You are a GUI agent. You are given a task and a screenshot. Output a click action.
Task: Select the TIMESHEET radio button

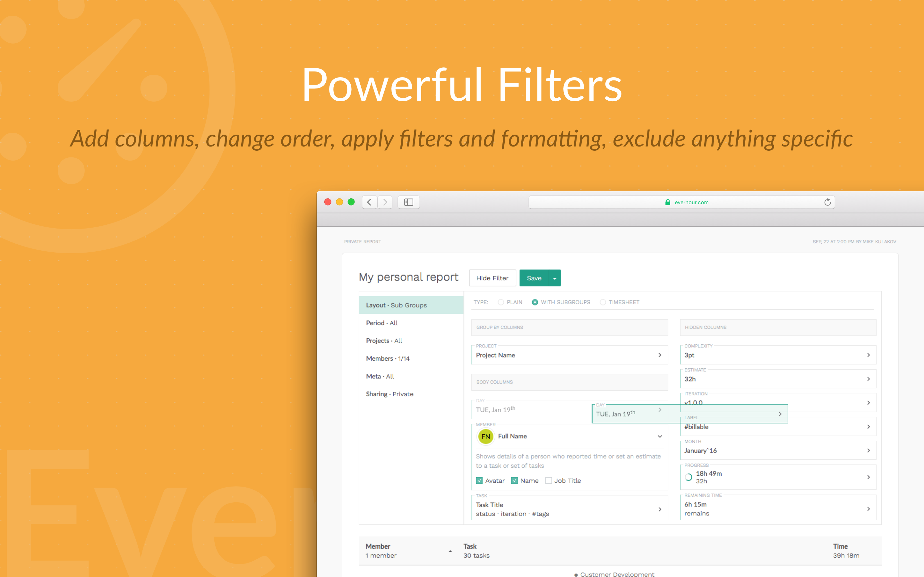(x=603, y=302)
